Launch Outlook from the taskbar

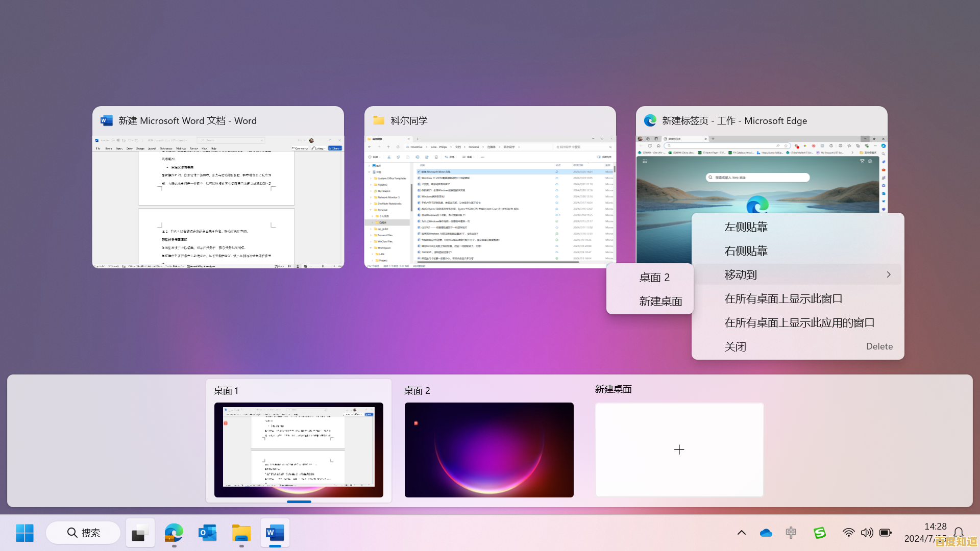(207, 533)
